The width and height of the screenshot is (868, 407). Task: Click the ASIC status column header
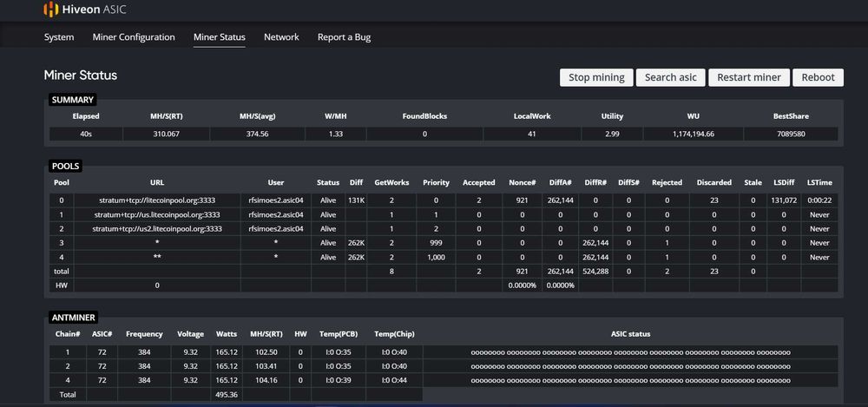(x=630, y=334)
